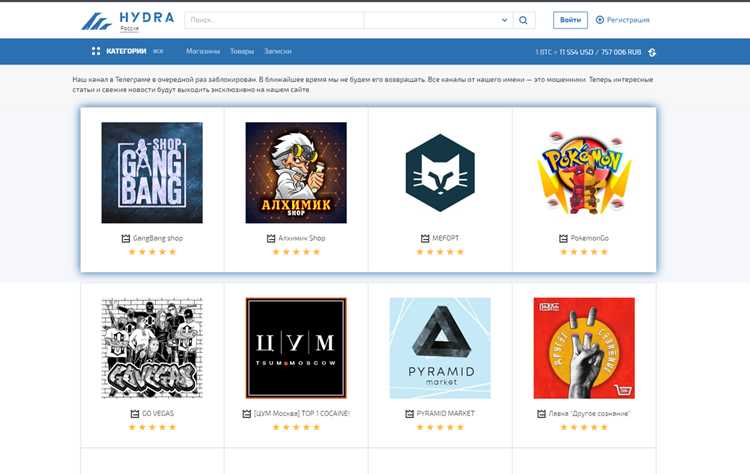750x474 pixels.
Task: Click star rating under PYRAMID MARKET
Action: [x=440, y=428]
